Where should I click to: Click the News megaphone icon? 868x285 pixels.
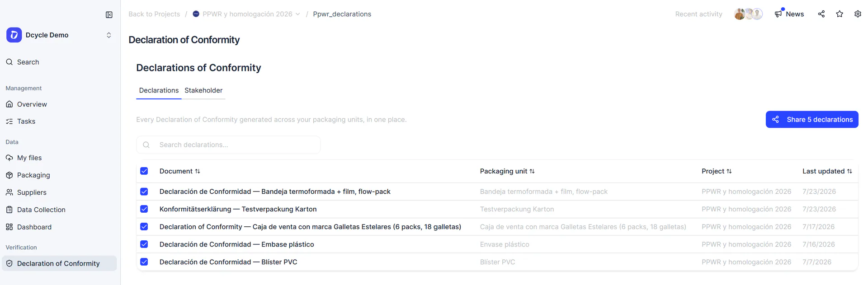(x=778, y=14)
